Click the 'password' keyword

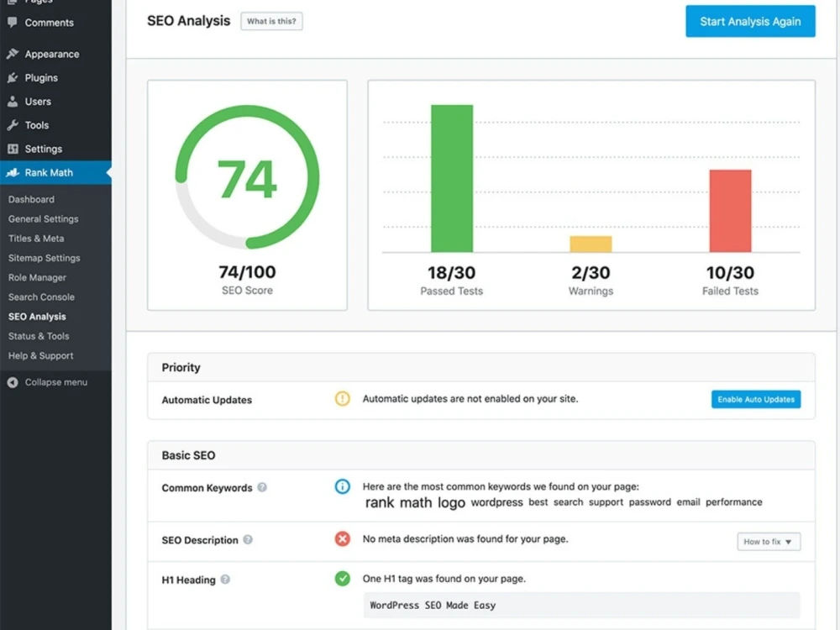pyautogui.click(x=649, y=502)
